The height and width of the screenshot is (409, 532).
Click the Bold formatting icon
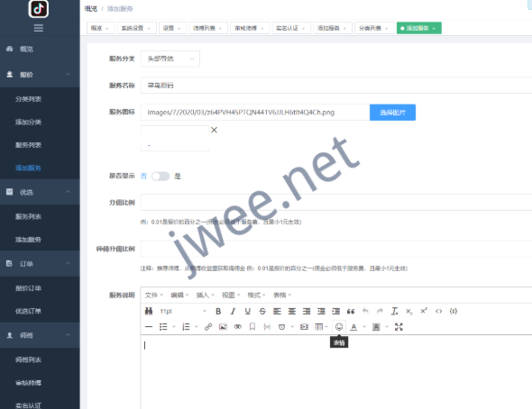218,311
